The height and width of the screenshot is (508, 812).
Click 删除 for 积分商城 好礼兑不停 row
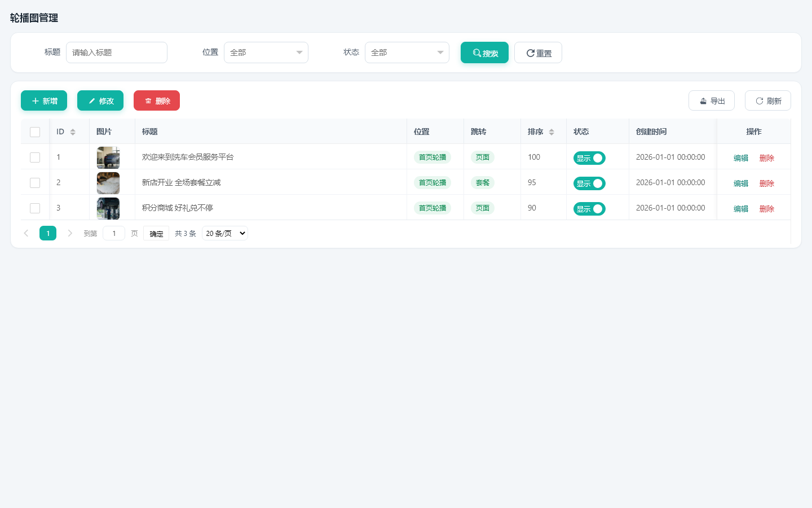(x=767, y=209)
